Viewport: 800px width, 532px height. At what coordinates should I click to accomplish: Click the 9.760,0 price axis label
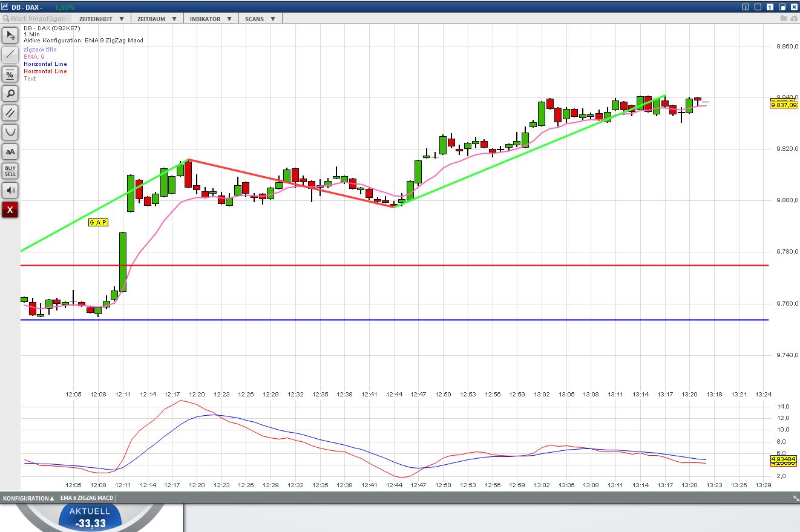tap(786, 303)
